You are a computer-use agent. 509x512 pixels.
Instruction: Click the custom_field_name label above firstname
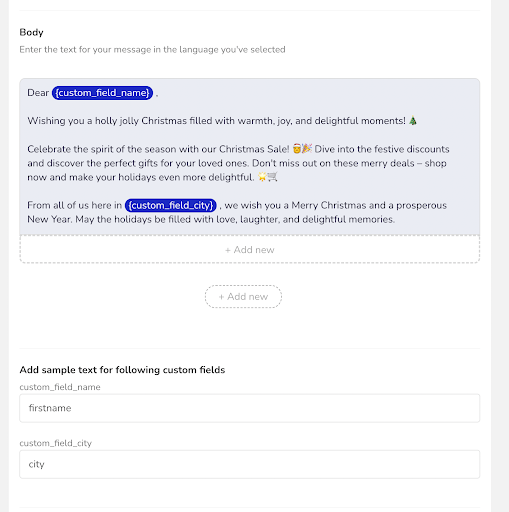[60, 387]
